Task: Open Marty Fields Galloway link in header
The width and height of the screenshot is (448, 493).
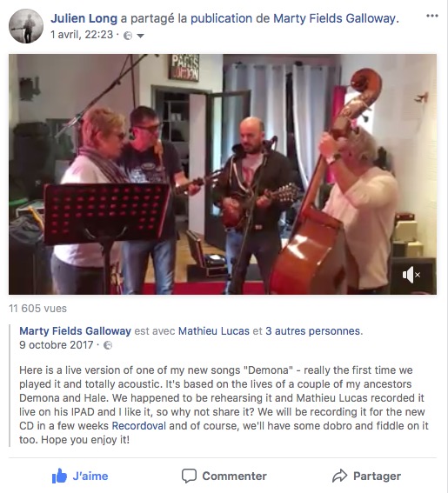Action: point(334,18)
